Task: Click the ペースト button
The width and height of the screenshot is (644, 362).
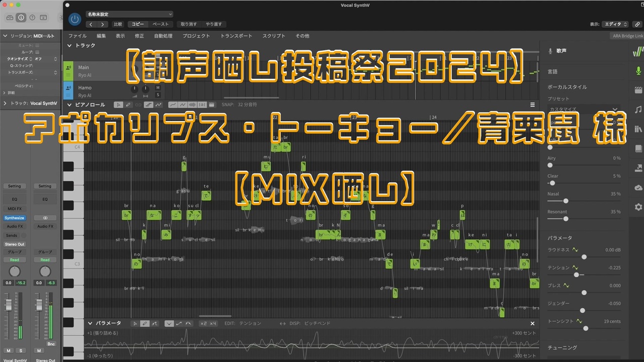Action: (160, 24)
